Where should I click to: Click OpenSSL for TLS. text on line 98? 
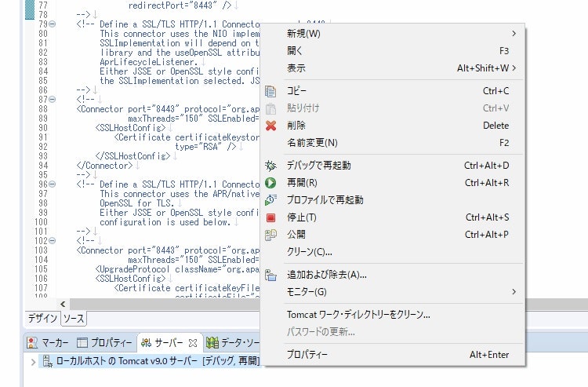point(137,203)
